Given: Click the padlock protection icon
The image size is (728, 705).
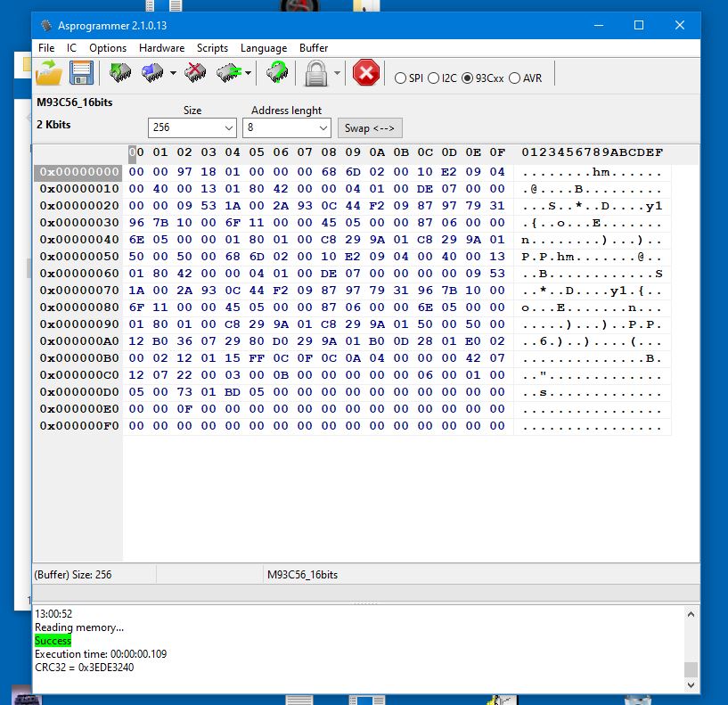Looking at the screenshot, I should tap(315, 73).
